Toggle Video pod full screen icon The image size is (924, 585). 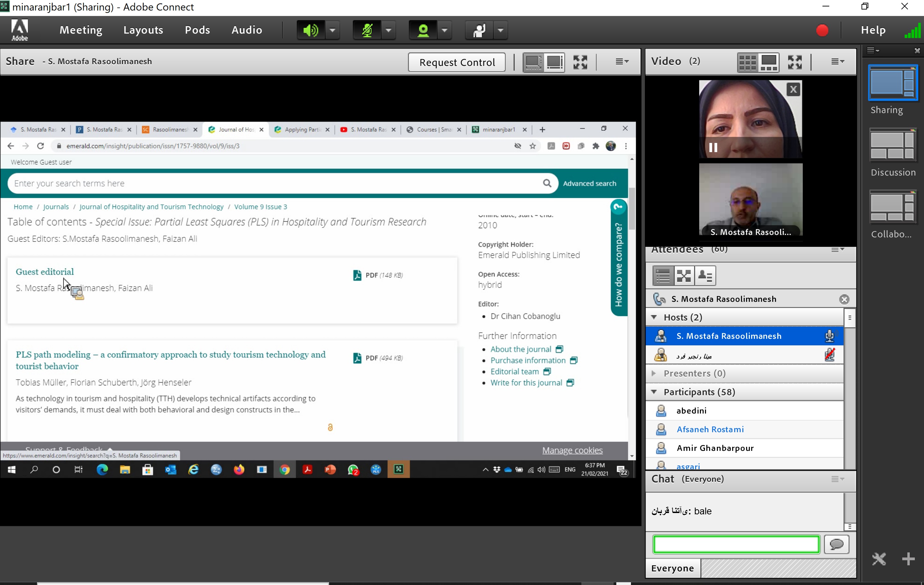pos(795,62)
